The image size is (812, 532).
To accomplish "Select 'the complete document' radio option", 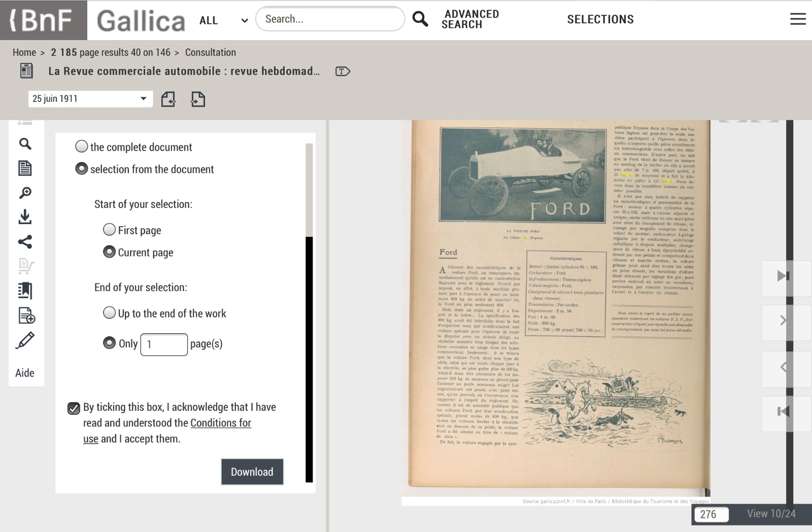I will 82,147.
